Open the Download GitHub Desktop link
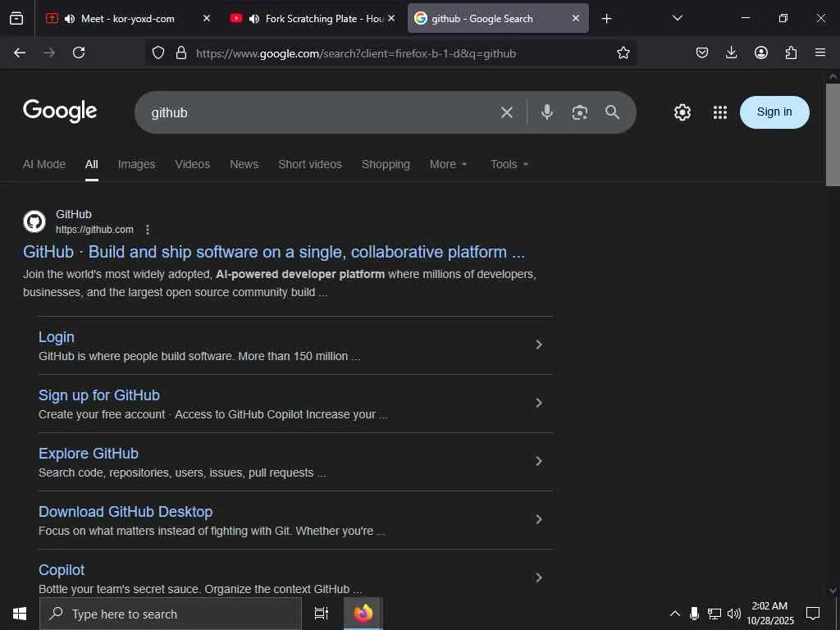 pos(126,512)
